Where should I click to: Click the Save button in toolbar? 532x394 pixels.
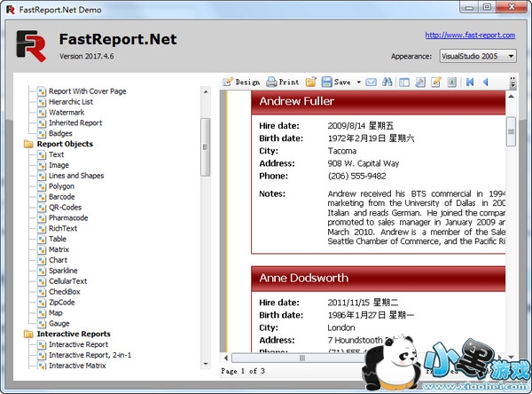[x=336, y=83]
